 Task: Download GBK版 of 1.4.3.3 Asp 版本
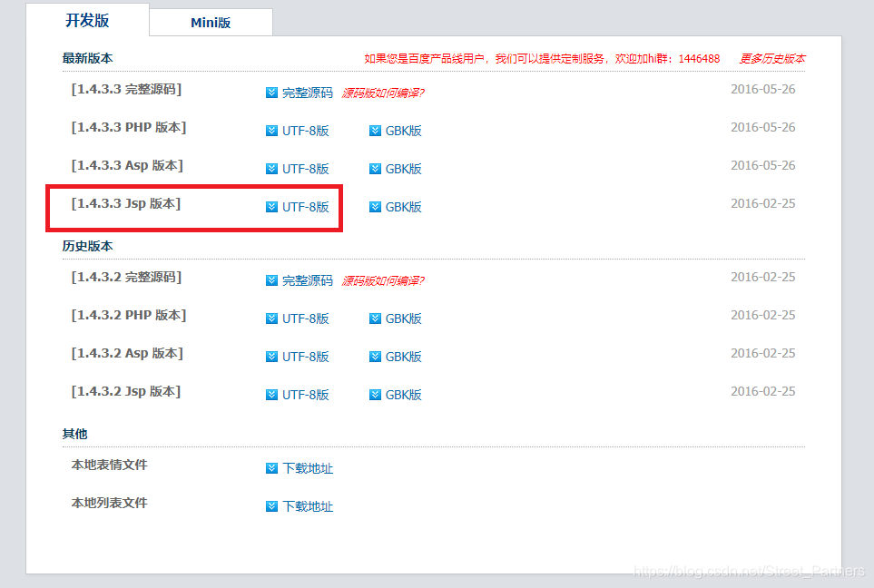click(x=404, y=168)
